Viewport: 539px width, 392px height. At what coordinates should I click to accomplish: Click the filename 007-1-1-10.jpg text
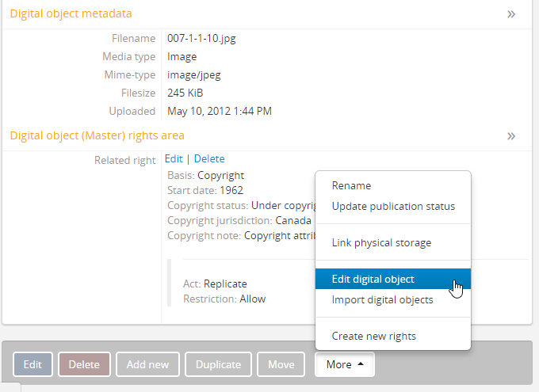point(201,38)
